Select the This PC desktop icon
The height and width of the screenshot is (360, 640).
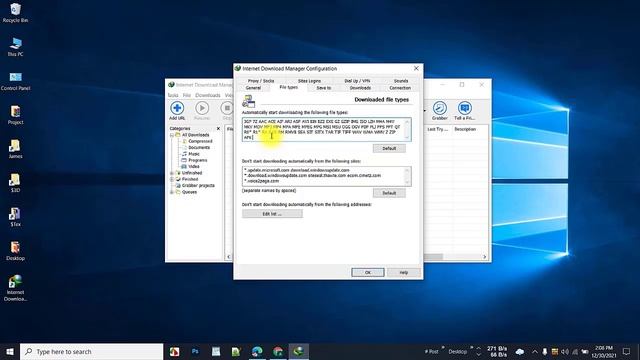[x=15, y=47]
